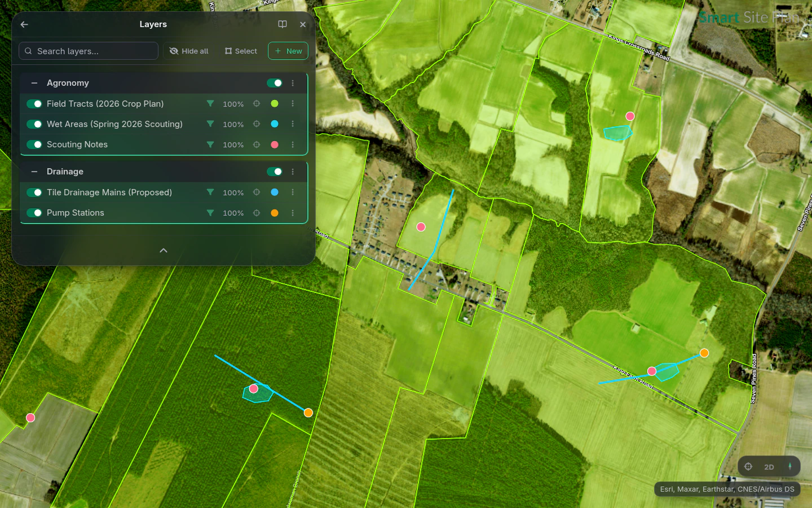The image size is (812, 508).
Task: Hide the Wet Areas (Spring 2026 Scouting) layer
Action: (x=34, y=124)
